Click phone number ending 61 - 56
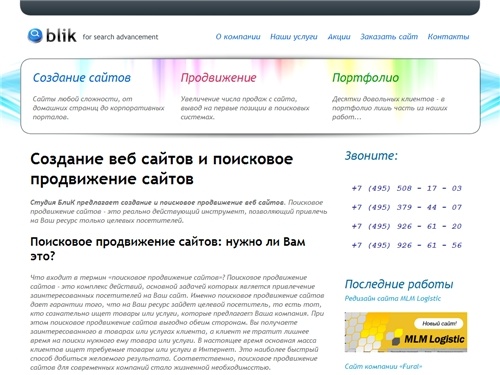Viewport: 500px width, 375px height. point(407,245)
